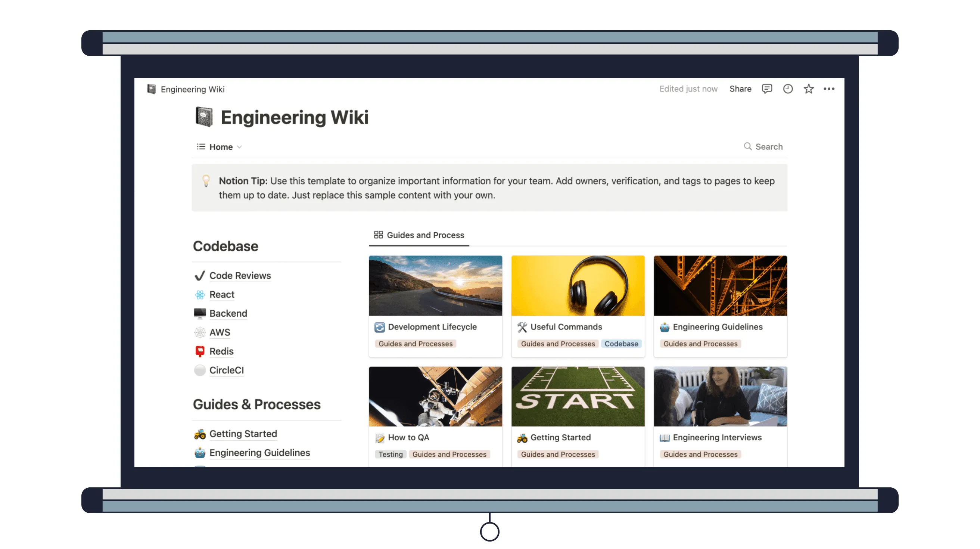Click the Code Reviews checkmark icon
980x549 pixels.
[199, 275]
